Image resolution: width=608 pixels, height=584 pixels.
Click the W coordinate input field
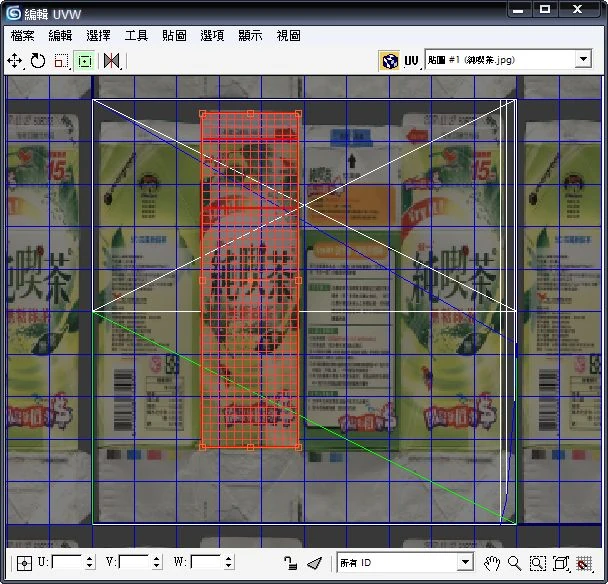tap(206, 562)
